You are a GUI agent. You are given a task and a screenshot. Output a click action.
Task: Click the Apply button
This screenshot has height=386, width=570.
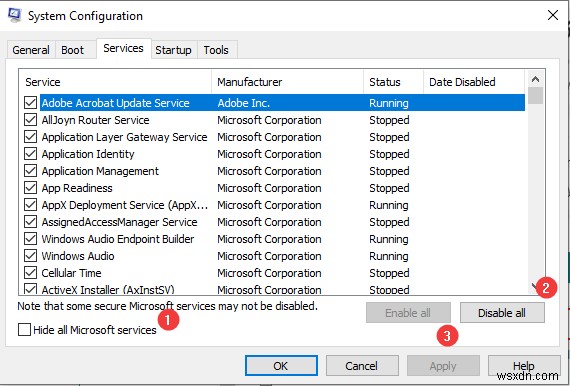pyautogui.click(x=443, y=366)
